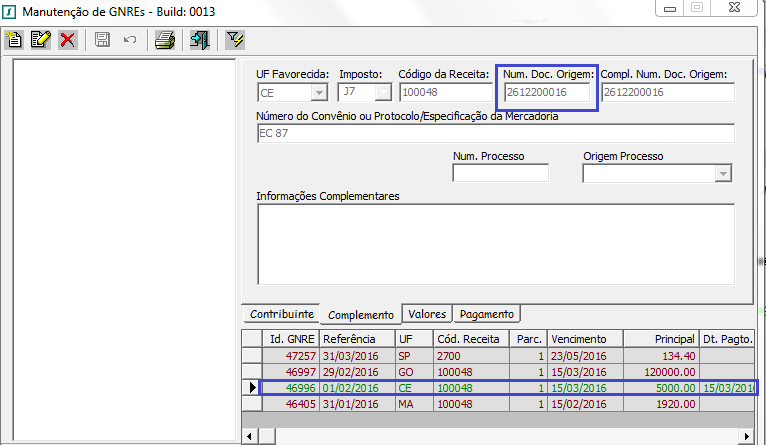Open the Valores tab

(x=427, y=314)
